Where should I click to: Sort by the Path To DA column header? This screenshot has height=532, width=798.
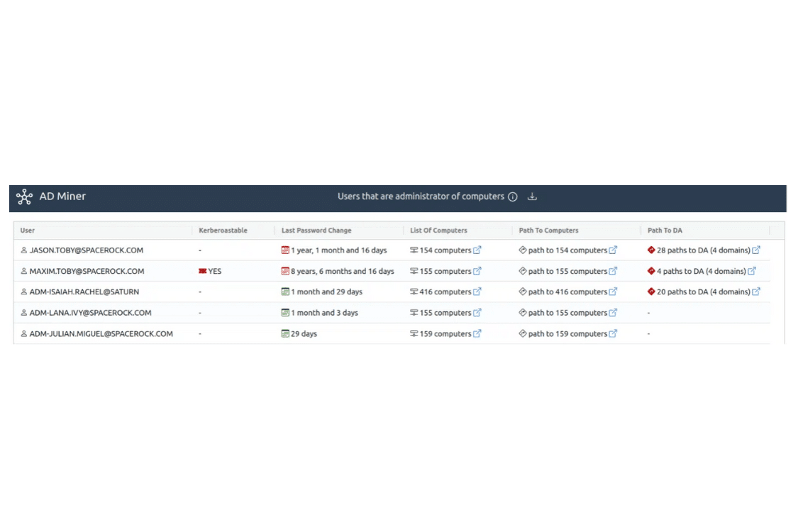coord(665,230)
